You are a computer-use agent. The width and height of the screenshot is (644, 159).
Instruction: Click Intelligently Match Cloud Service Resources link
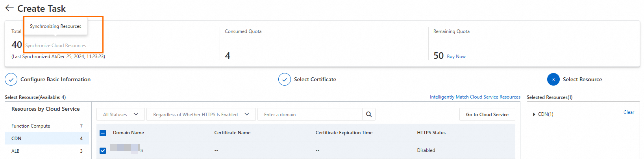[x=475, y=97]
